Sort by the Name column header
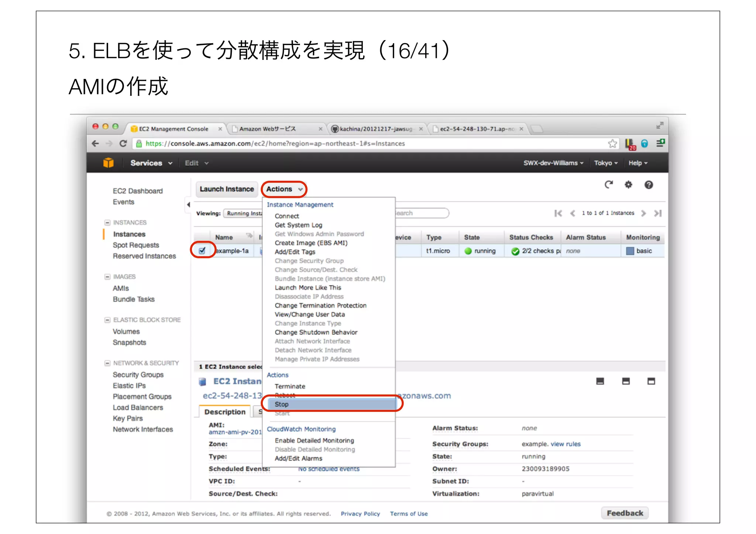The width and height of the screenshot is (756, 534). coord(224,237)
